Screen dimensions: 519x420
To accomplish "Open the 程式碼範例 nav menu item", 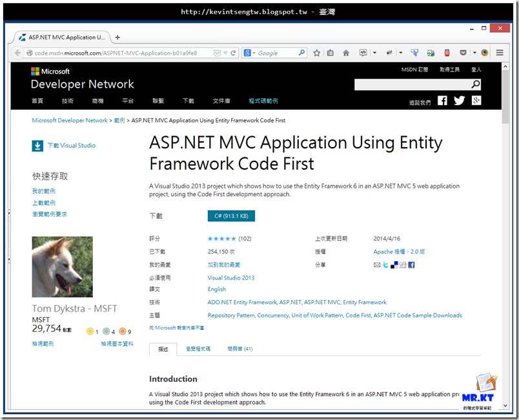I will [x=263, y=101].
